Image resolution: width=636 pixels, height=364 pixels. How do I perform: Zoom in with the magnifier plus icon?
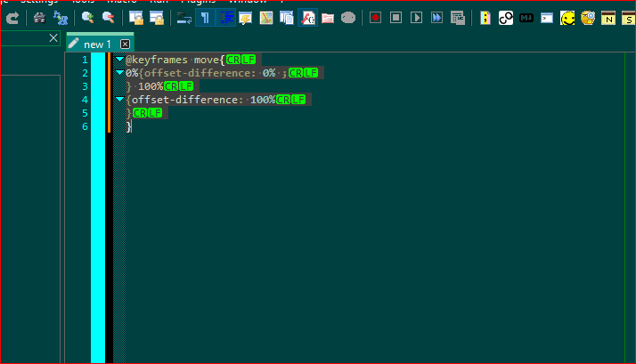click(x=87, y=18)
